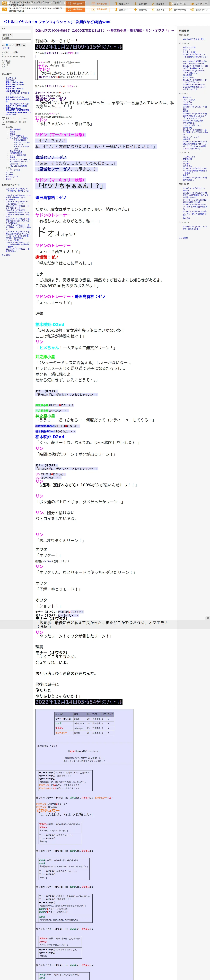This screenshot has height=980, width=210.
Task: Close the bottom ad banner with X
Action: coord(208,618)
